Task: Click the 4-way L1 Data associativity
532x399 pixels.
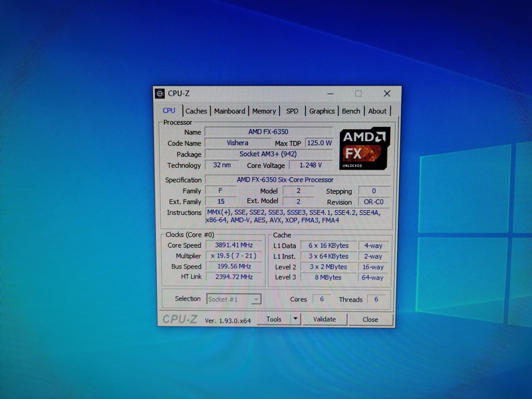Action: (373, 245)
